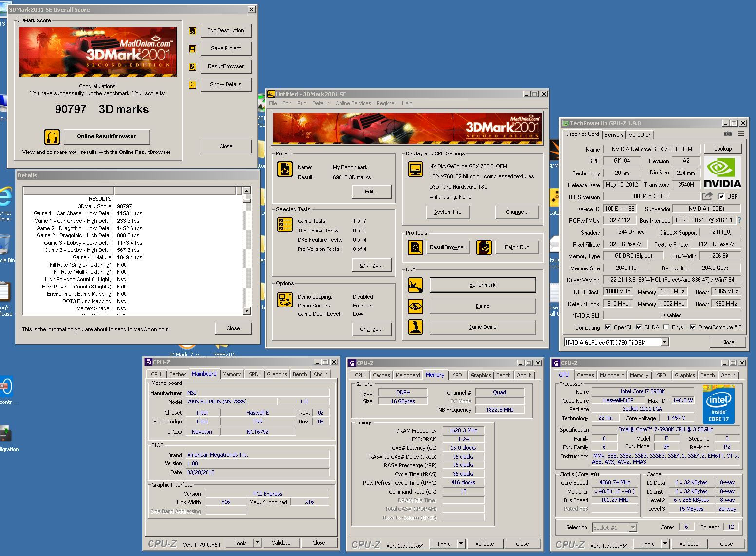
Task: Click the large Benchmark button
Action: point(483,285)
